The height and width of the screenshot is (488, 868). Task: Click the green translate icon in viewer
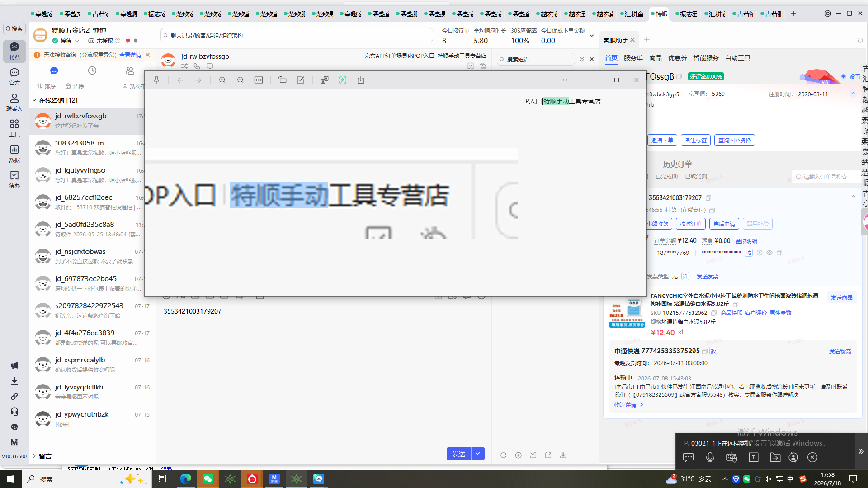point(343,80)
